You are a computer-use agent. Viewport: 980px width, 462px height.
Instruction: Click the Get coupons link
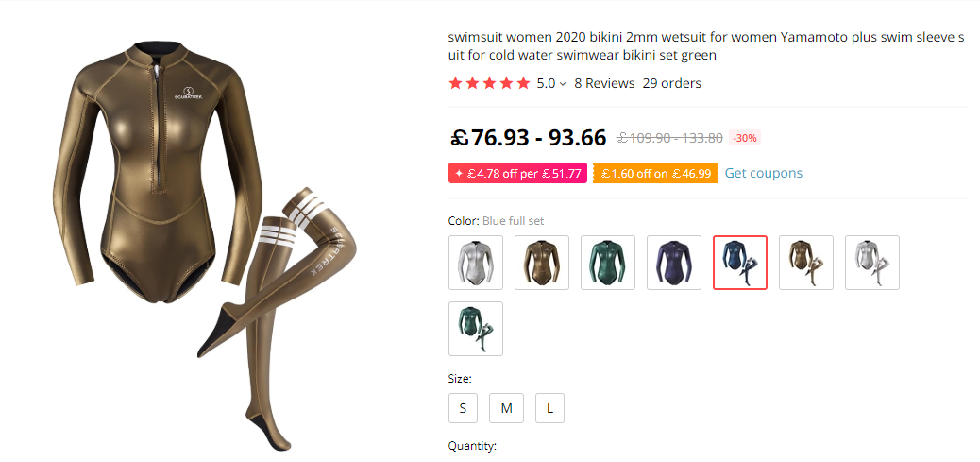(764, 173)
